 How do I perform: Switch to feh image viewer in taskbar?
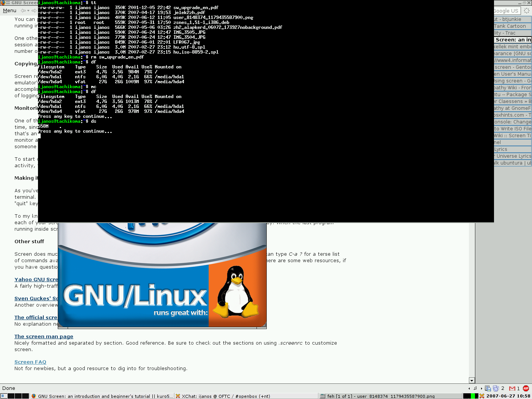[x=380, y=396]
